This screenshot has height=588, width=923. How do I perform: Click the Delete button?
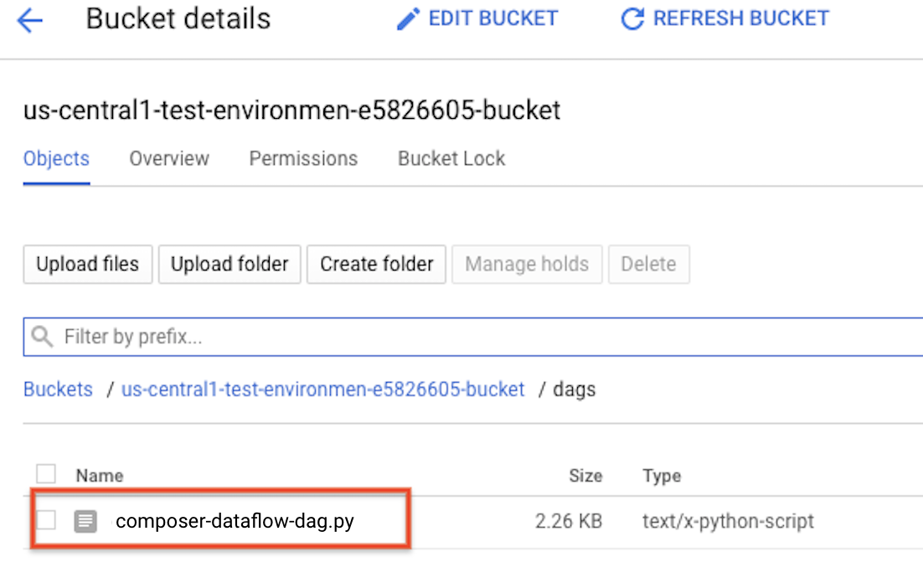point(649,264)
